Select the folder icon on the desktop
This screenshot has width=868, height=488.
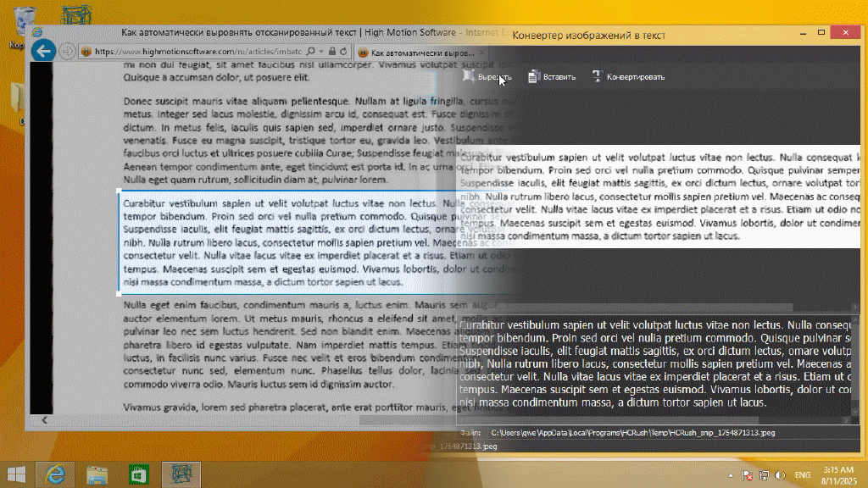pyautogui.click(x=18, y=100)
